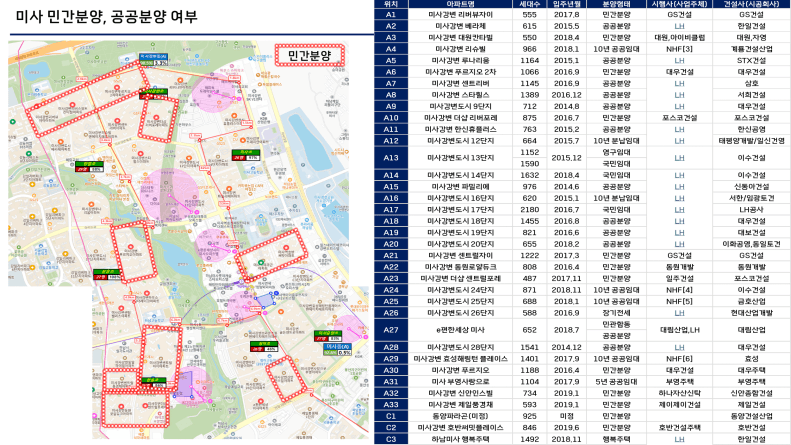This screenshot has width=791, height=445.
Task: Click move-in date 2015.12
Action: [566, 158]
